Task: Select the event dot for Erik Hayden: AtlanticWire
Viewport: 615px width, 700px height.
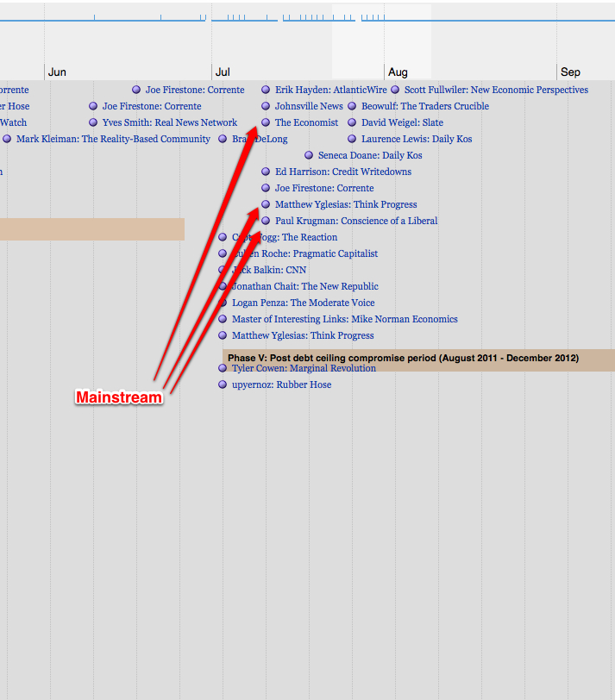Action: tap(266, 90)
